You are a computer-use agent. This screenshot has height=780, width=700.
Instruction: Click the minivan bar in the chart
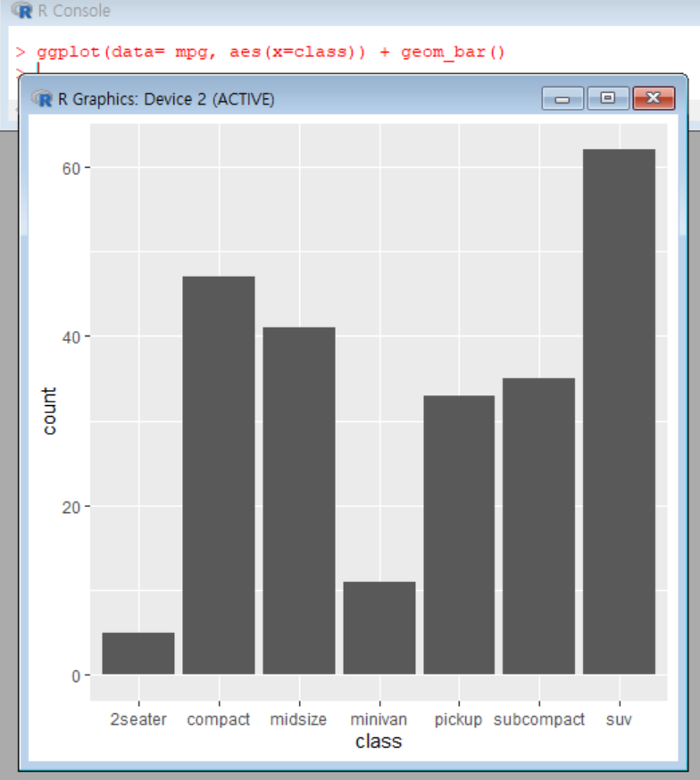[x=379, y=627]
